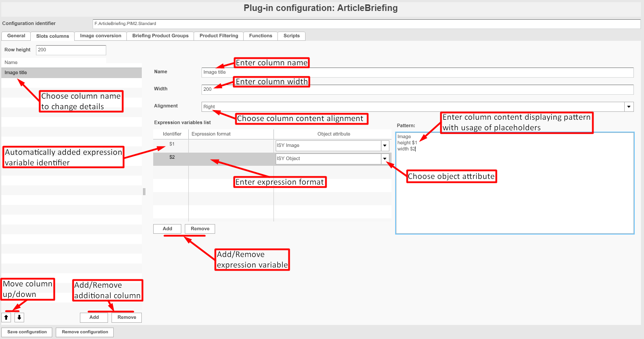Focus the column Name input field
The height and width of the screenshot is (339, 644).
point(417,72)
